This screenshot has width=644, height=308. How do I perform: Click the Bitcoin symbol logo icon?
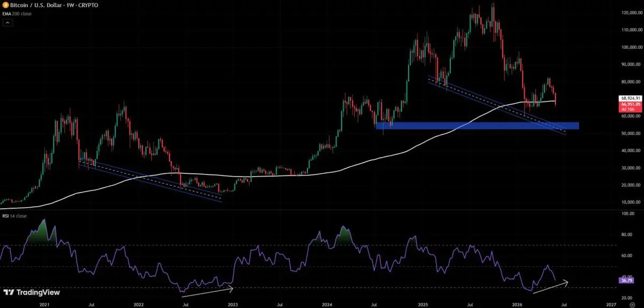5,5
